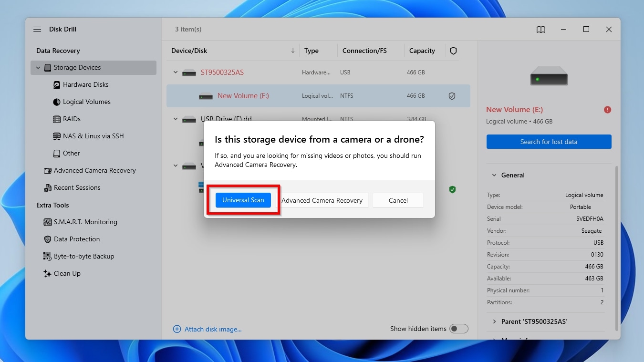Click Search for lost data
The height and width of the screenshot is (362, 644).
(549, 142)
